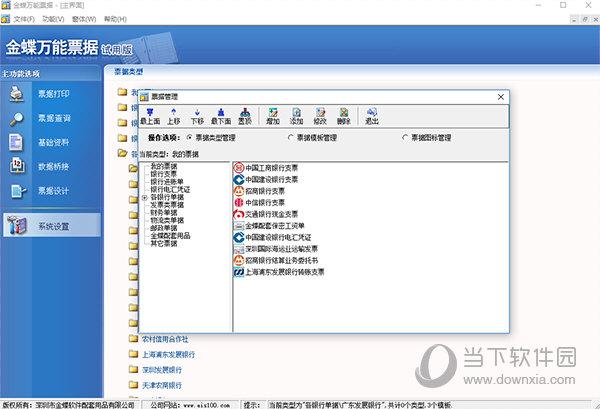This screenshot has width=600, height=409.
Task: Click the 公司网站 address in status bar
Action: [x=207, y=405]
